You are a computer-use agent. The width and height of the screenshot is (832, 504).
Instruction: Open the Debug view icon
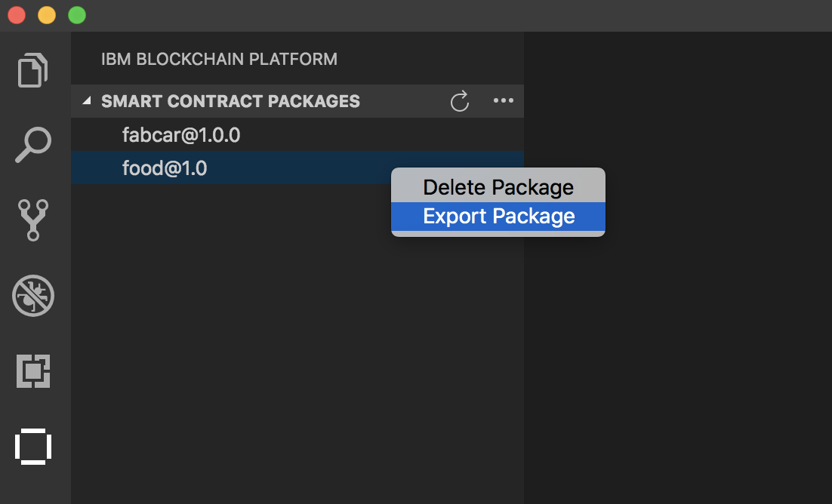click(33, 295)
